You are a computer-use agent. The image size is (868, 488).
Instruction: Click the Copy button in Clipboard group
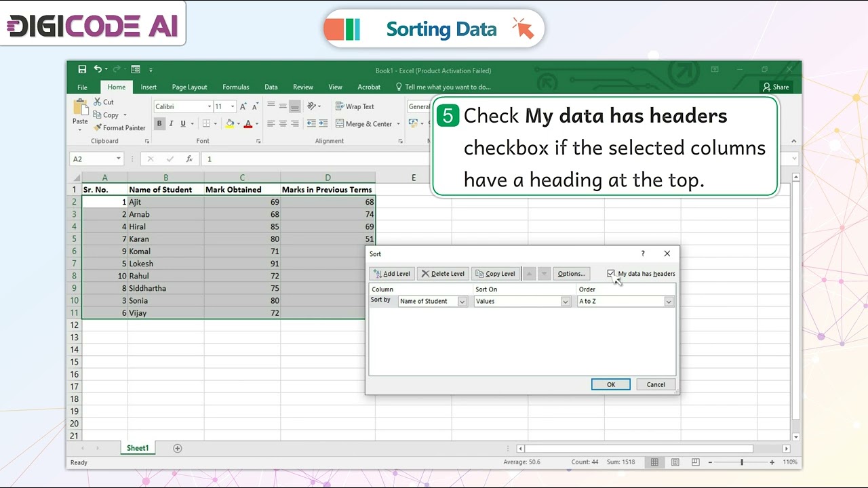pos(106,115)
